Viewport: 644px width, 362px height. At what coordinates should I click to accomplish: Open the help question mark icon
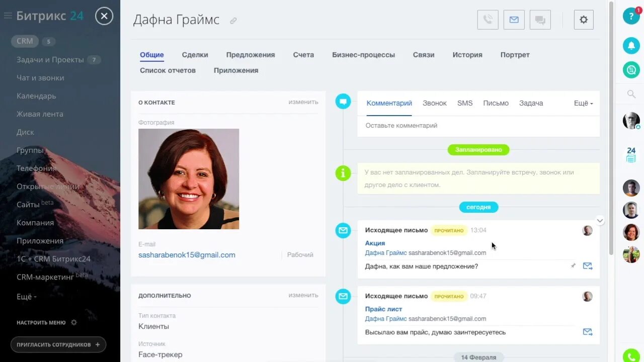click(631, 16)
